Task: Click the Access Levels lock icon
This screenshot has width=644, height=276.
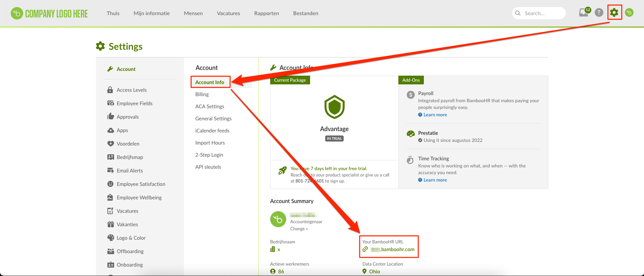Action: pyautogui.click(x=110, y=90)
